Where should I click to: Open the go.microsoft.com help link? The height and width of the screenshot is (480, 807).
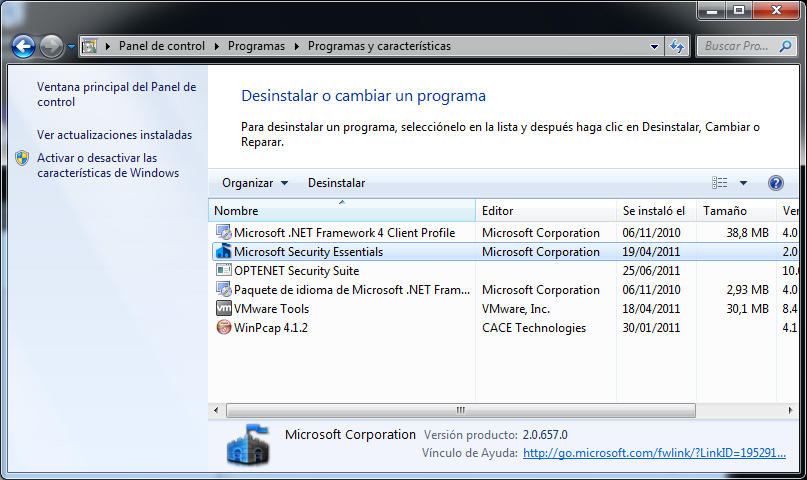pos(654,453)
